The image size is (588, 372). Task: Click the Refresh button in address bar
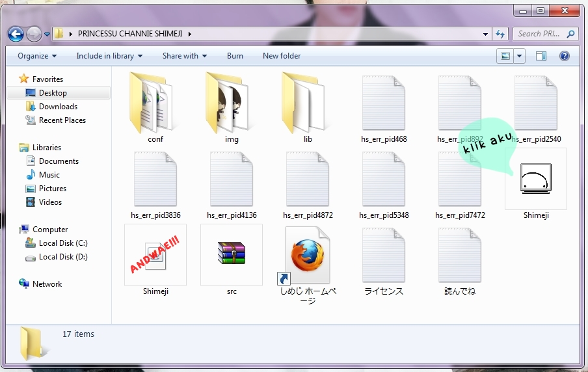pos(500,34)
